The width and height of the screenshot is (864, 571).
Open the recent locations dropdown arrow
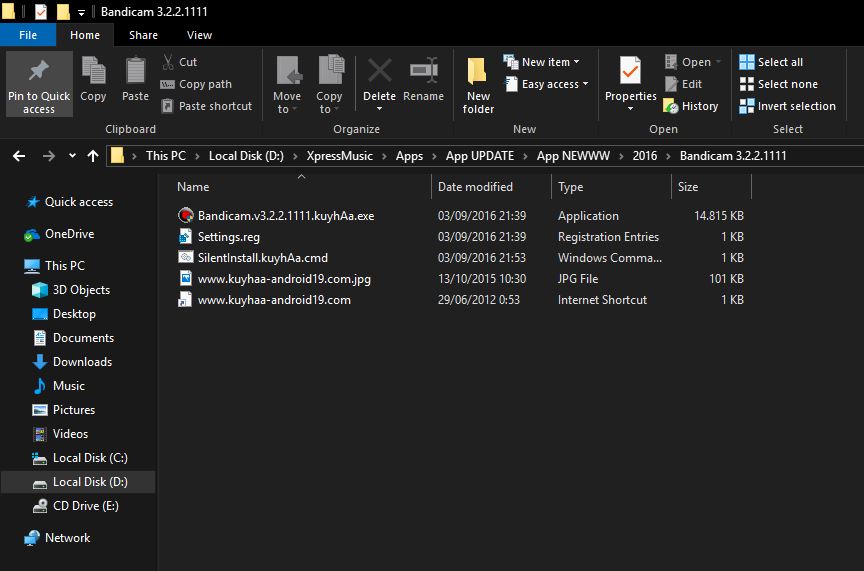[x=72, y=156]
